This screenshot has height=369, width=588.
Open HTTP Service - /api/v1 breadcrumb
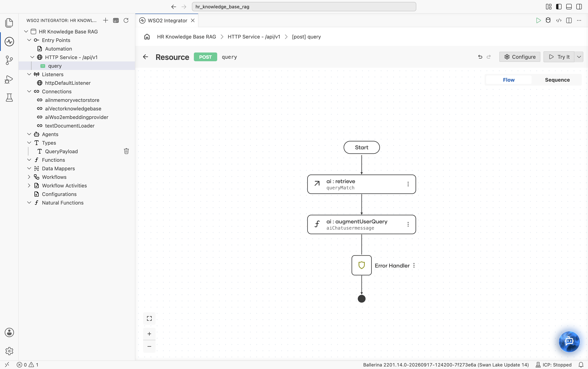254,37
